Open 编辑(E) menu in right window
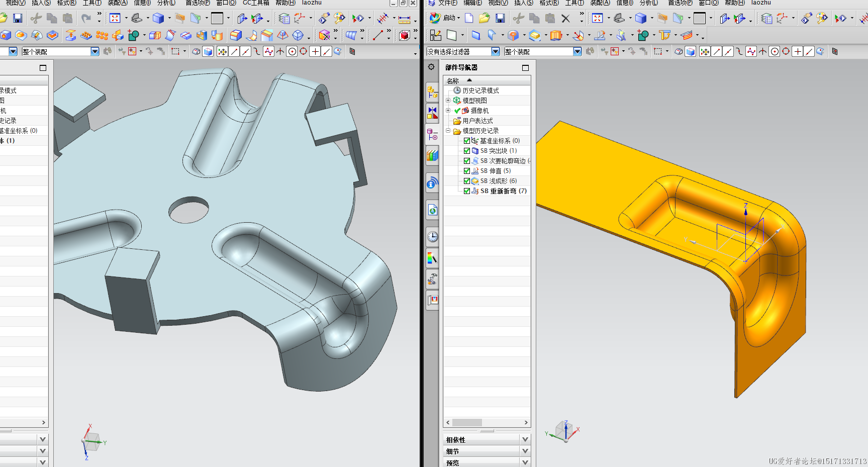This screenshot has width=868, height=467. pos(472,3)
